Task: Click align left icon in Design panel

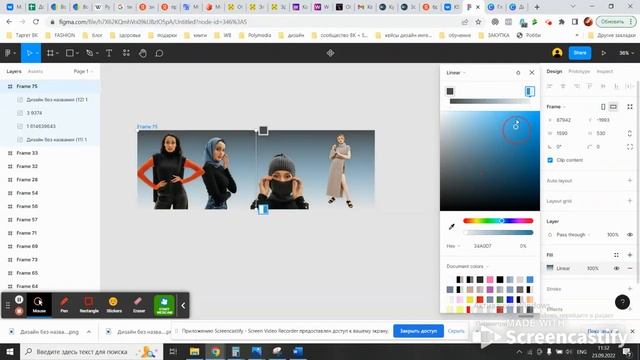Action: [x=550, y=86]
